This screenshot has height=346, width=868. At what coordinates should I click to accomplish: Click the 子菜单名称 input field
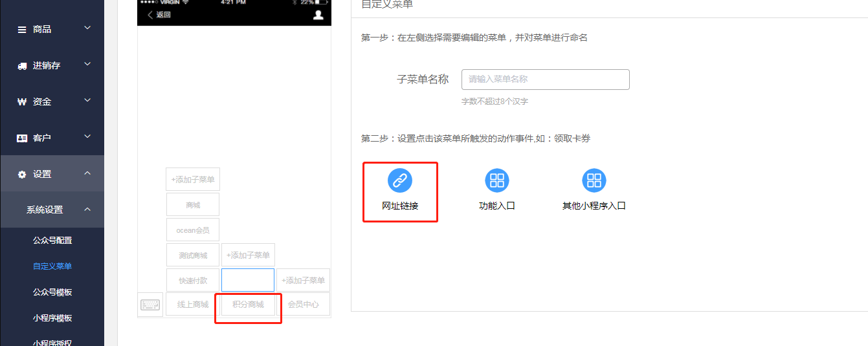coord(546,80)
